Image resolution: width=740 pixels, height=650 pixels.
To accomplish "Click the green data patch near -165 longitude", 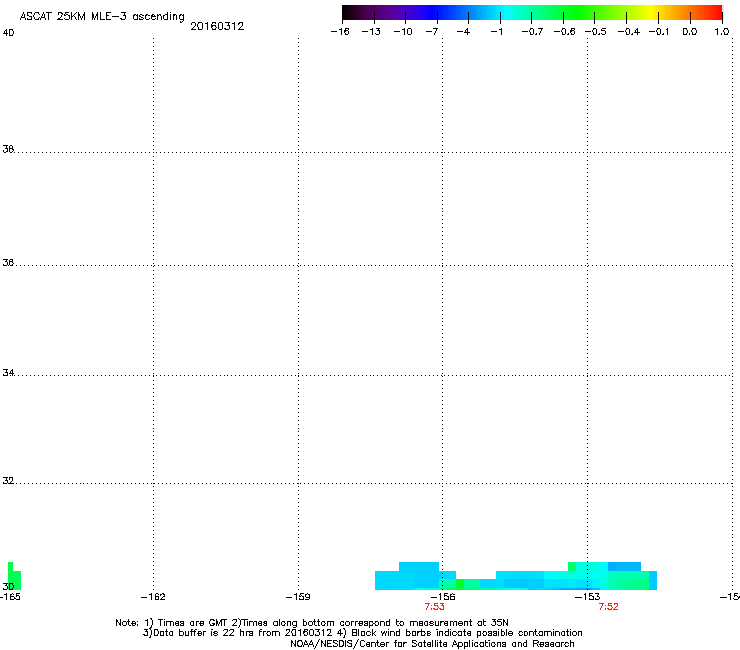I will [x=14, y=578].
